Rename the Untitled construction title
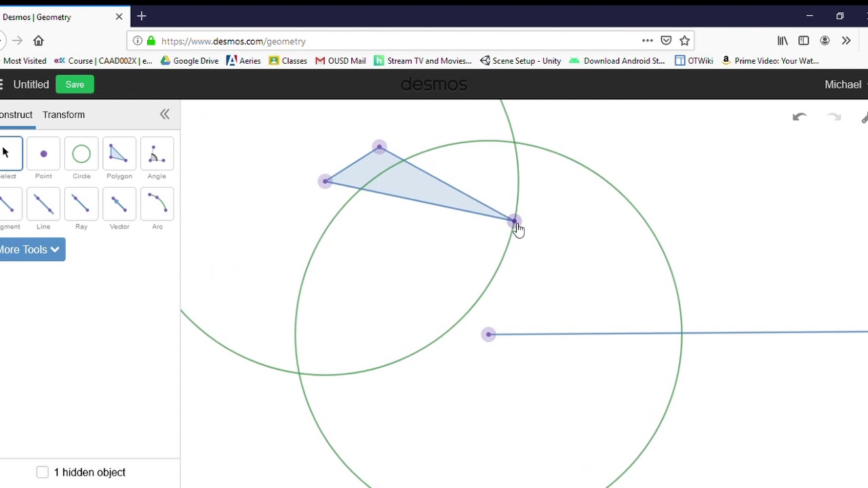 [x=31, y=85]
